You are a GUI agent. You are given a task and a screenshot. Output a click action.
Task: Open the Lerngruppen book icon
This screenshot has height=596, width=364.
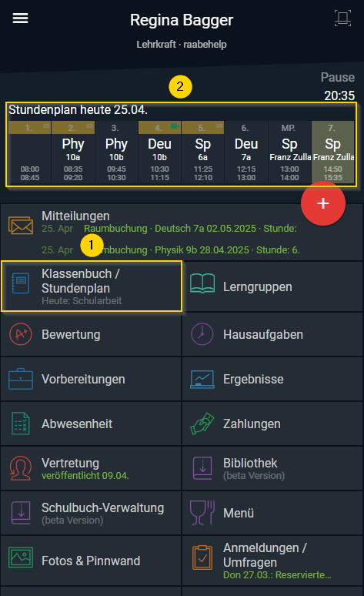[x=202, y=283]
